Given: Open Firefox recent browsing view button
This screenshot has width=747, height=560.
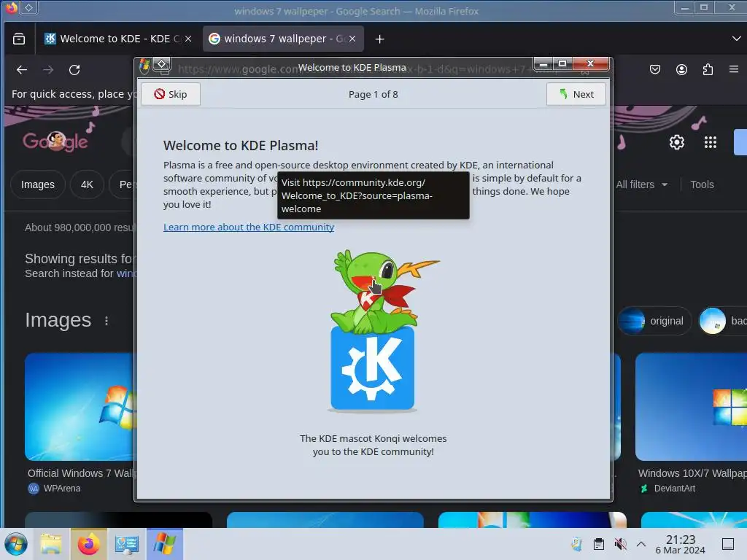Looking at the screenshot, I should pyautogui.click(x=19, y=39).
